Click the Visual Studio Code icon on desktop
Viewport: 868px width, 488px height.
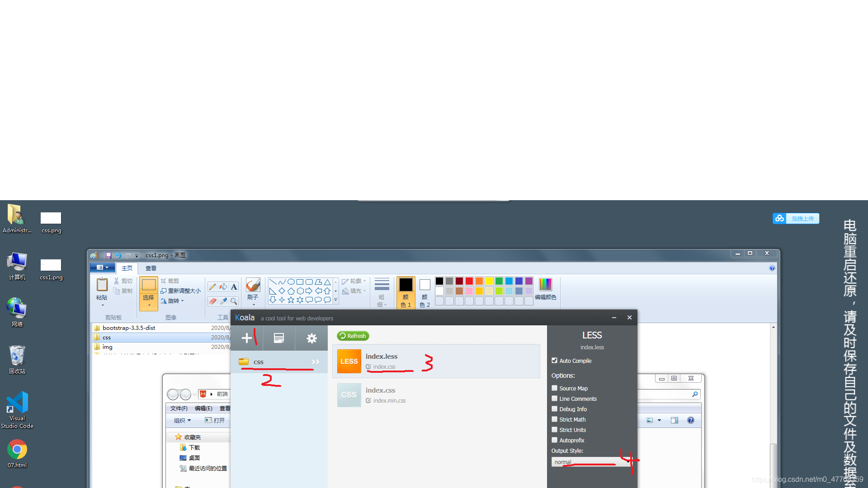(x=18, y=403)
